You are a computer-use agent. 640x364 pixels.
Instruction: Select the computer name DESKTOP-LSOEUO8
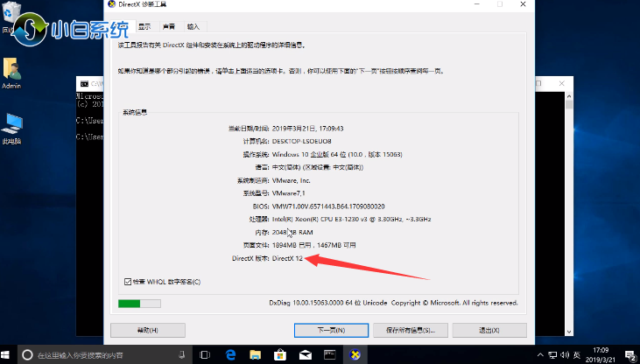coord(302,141)
